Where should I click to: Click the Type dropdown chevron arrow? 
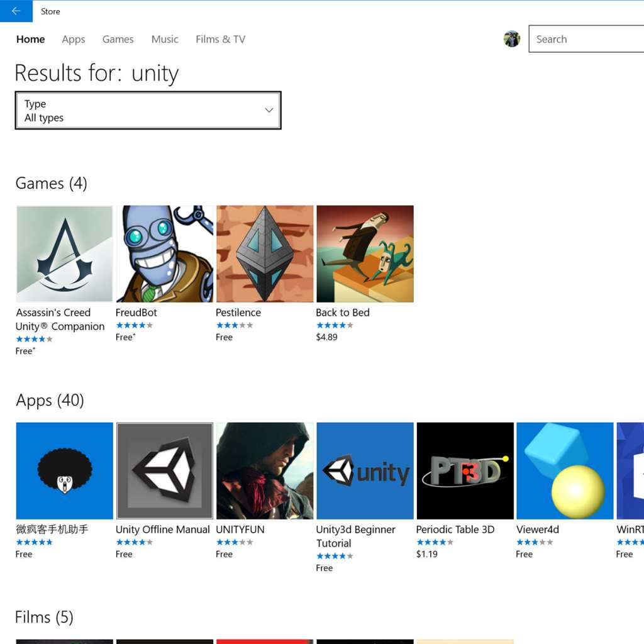[269, 111]
